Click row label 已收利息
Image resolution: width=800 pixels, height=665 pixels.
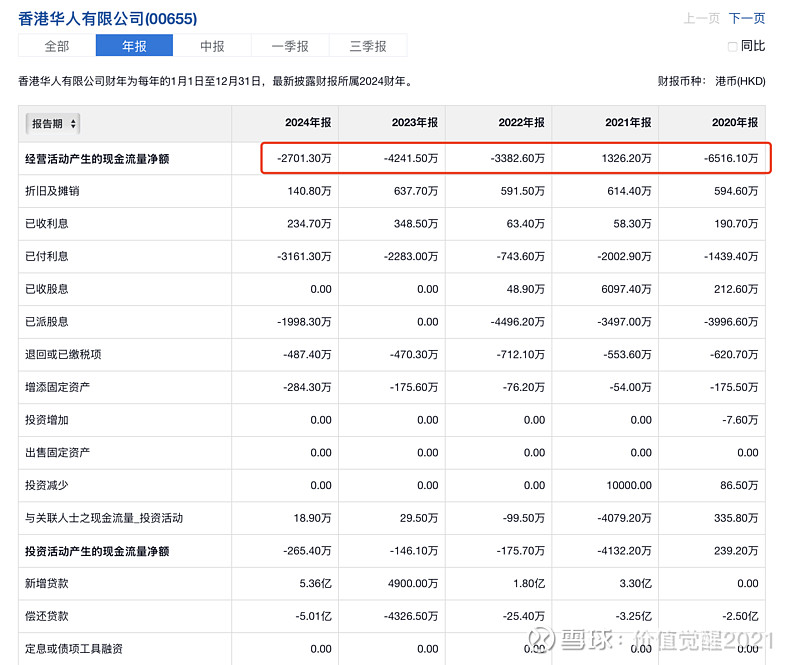tap(46, 224)
